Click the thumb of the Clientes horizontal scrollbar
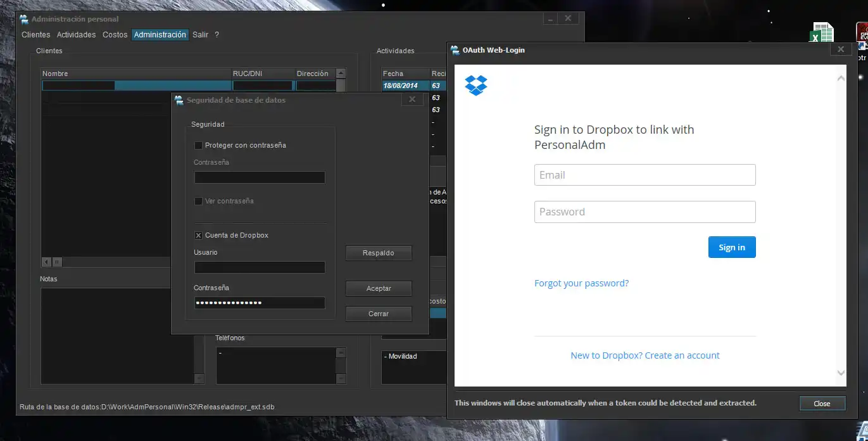This screenshot has height=441, width=868. click(x=57, y=262)
